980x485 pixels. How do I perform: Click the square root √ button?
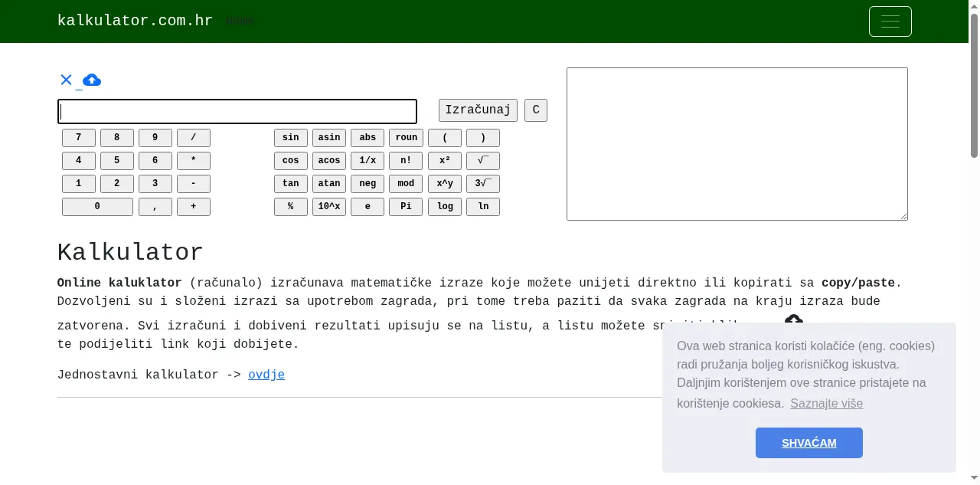[x=483, y=161]
